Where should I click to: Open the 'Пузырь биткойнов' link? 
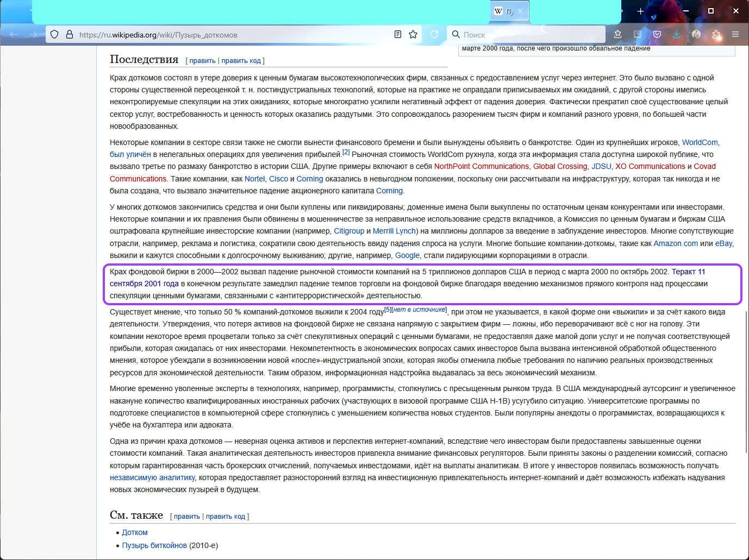(154, 545)
